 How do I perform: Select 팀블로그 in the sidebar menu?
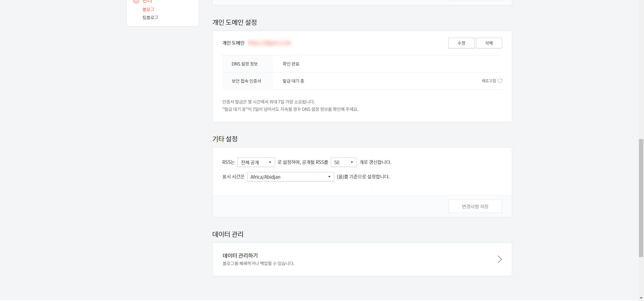click(150, 17)
